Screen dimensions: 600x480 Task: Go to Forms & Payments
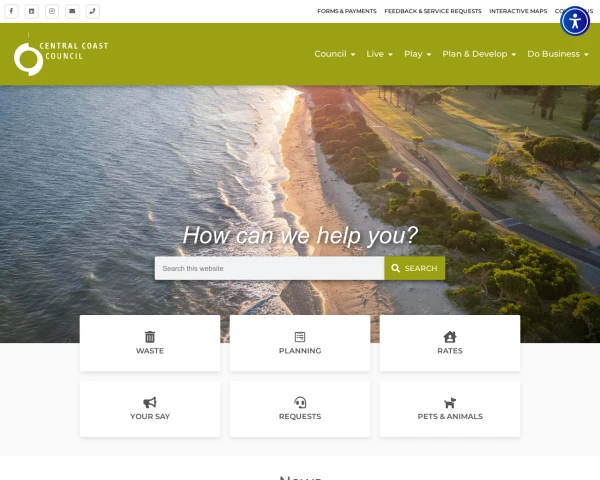pyautogui.click(x=347, y=11)
